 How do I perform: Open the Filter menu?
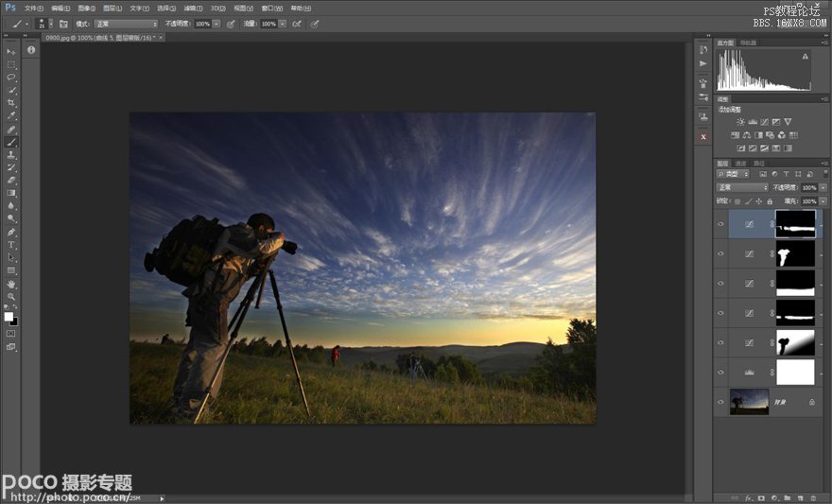coord(193,9)
